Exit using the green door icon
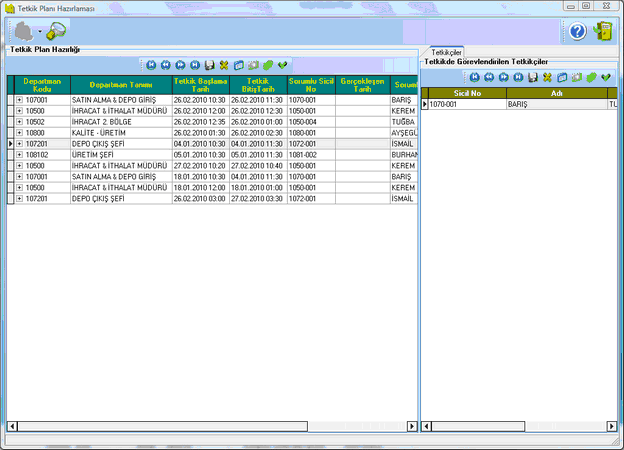 (603, 31)
